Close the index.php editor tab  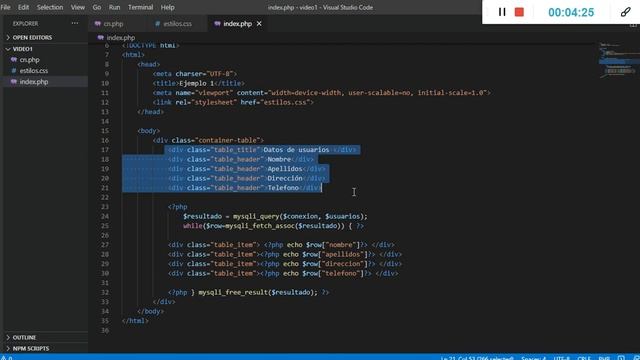[x=259, y=24]
